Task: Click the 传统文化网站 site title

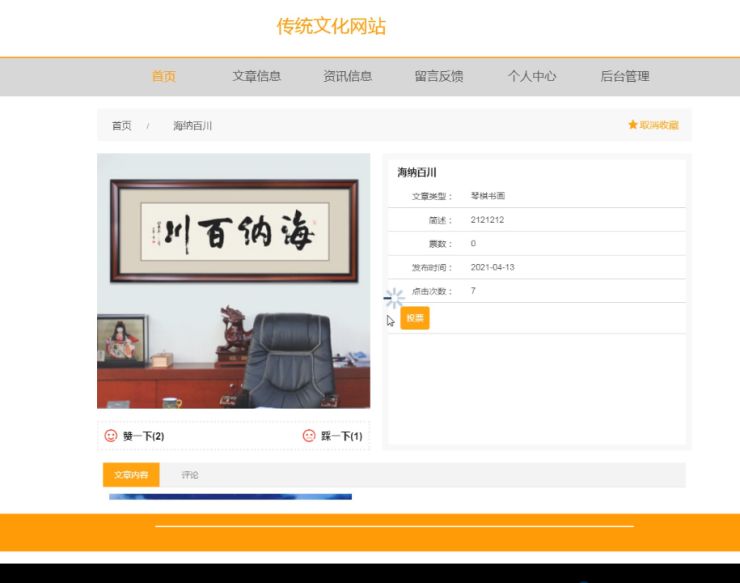Action: 331,26
